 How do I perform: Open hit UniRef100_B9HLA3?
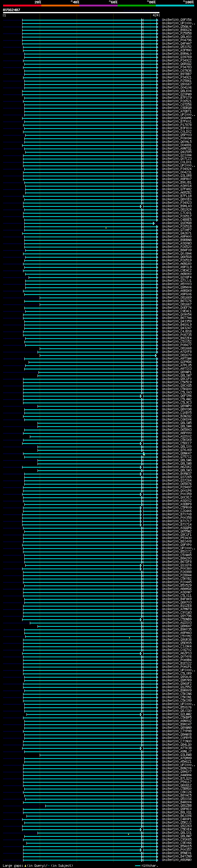(x=177, y=206)
